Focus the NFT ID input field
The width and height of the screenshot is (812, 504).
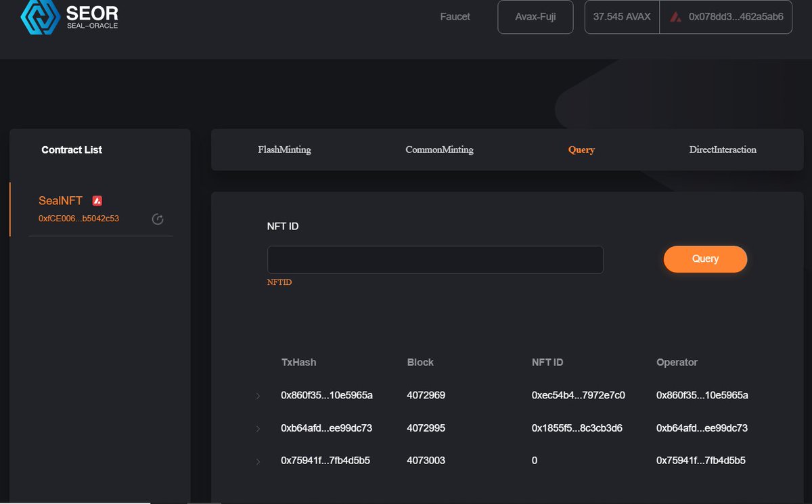[435, 260]
